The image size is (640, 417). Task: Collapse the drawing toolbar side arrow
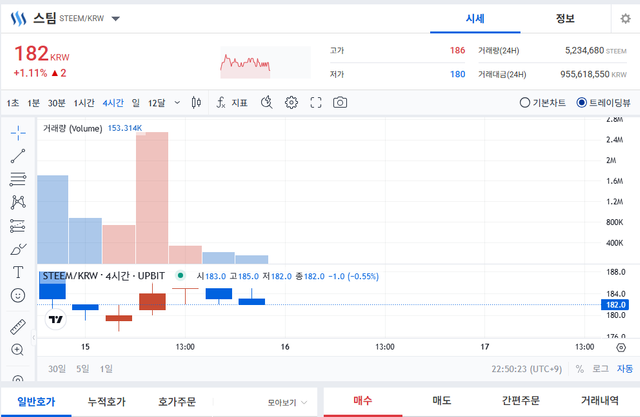pos(34,337)
